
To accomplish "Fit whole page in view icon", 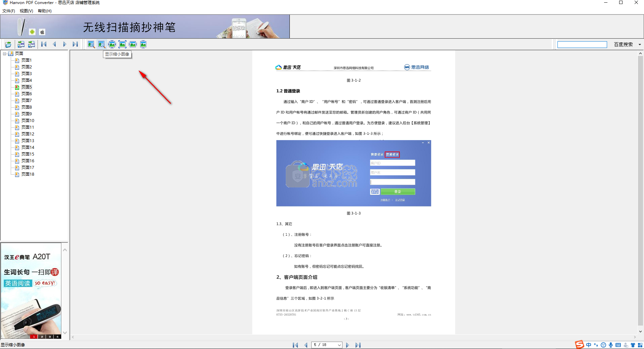I will 122,44.
